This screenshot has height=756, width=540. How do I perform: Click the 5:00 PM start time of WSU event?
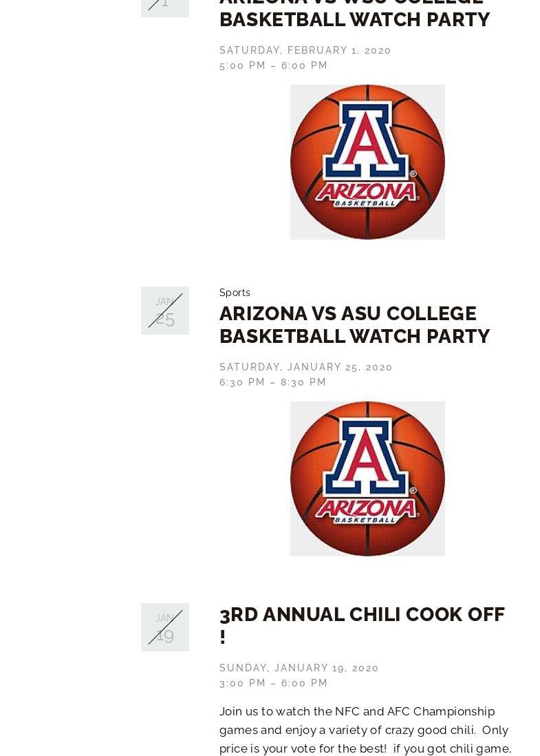[242, 65]
